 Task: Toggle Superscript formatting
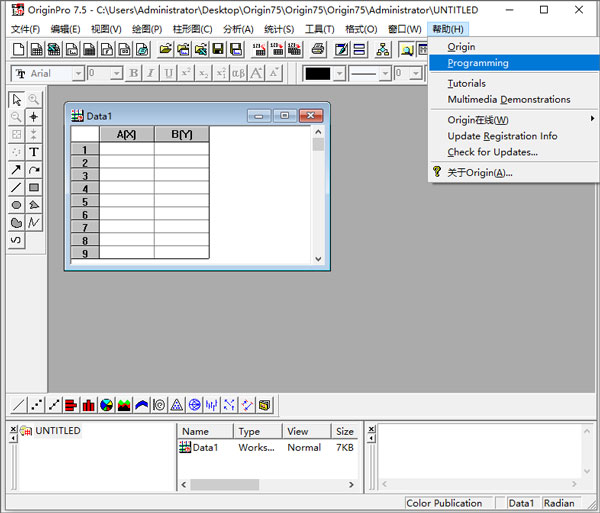click(186, 73)
